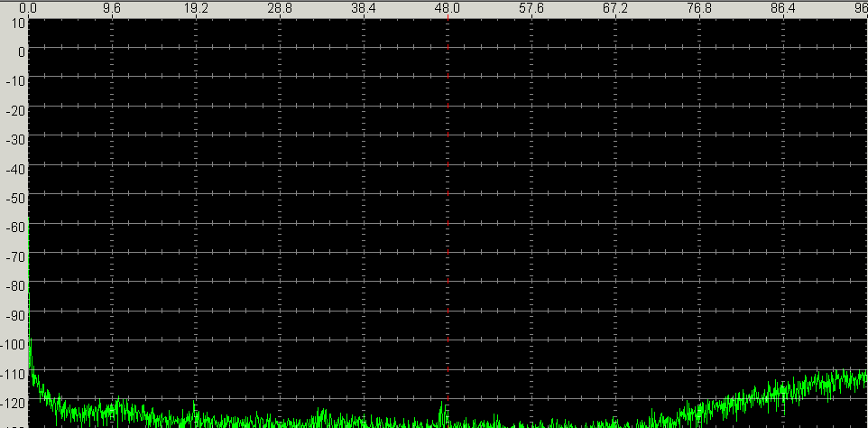This screenshot has height=428, width=868.
Task: Click the 86.4 frequency axis label
Action: 784,9
